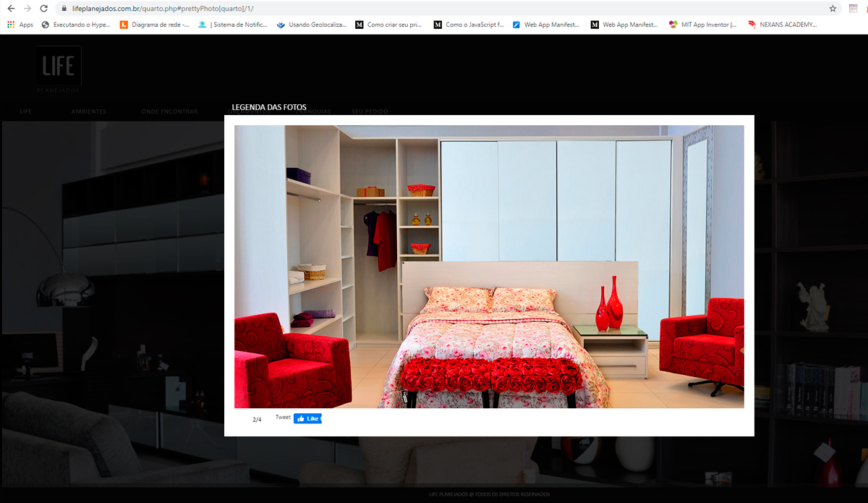
Task: Open the 'Executando o Hype...' bookmark
Action: [76, 25]
